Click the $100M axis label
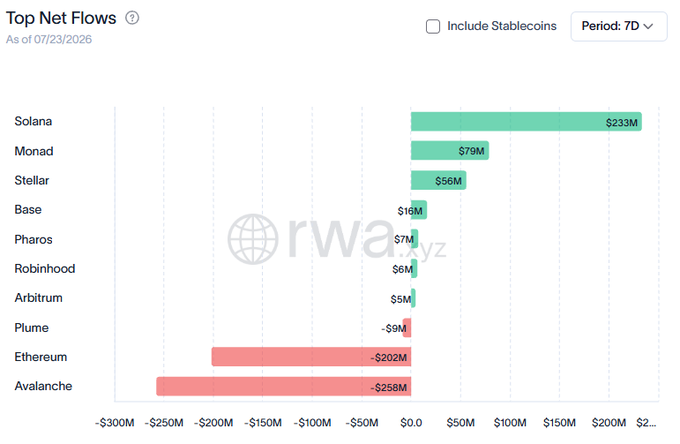 click(510, 423)
